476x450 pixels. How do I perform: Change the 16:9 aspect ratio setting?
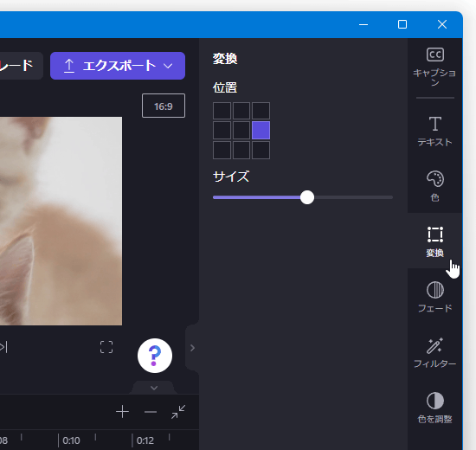pos(164,106)
